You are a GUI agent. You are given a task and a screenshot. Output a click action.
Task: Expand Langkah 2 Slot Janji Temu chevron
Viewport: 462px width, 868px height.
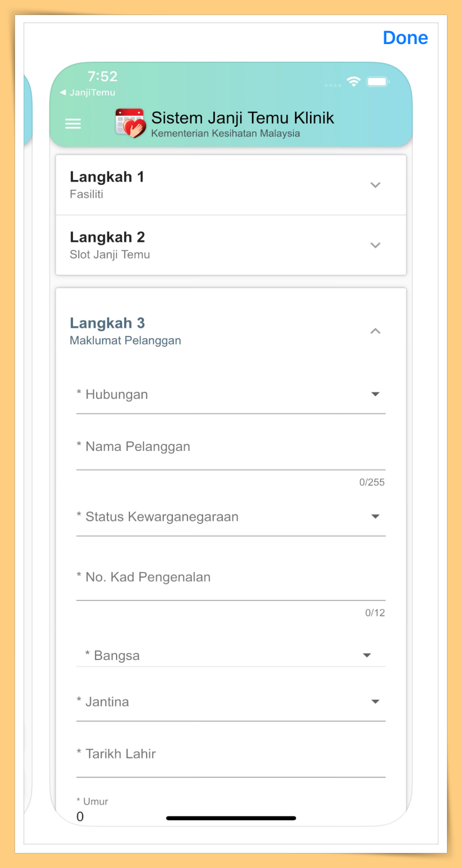[x=376, y=245]
